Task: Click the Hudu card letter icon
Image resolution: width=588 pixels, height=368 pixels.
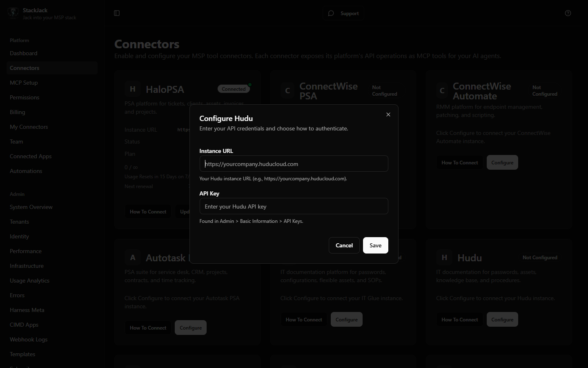Action: point(444,258)
